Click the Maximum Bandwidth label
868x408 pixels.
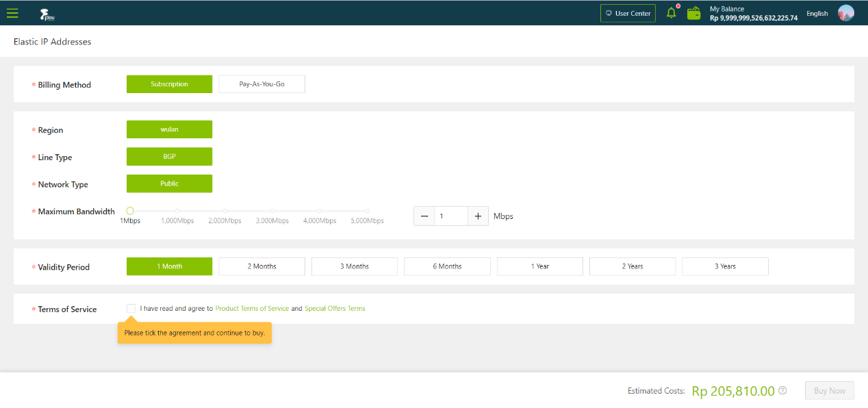[77, 212]
